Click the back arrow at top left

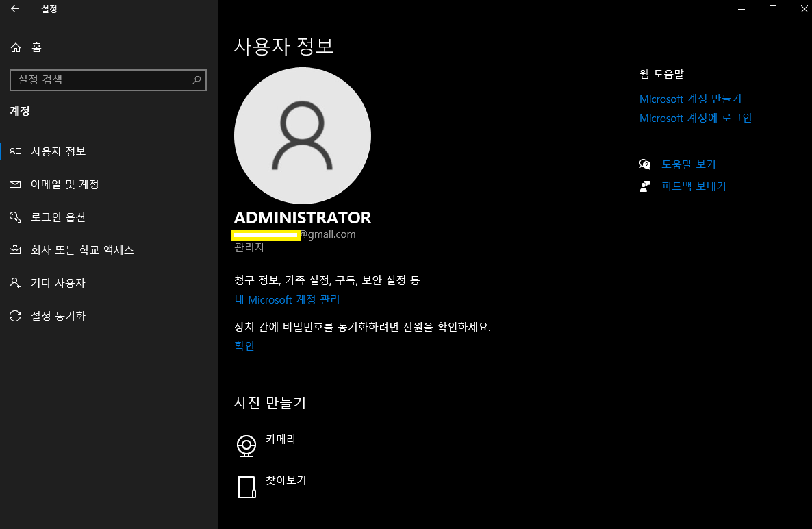[x=14, y=9]
